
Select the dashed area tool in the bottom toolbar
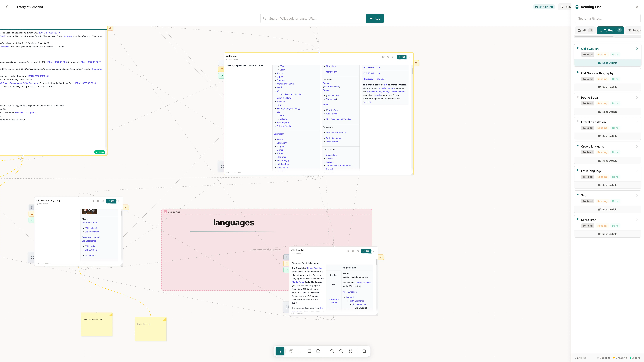(x=309, y=351)
